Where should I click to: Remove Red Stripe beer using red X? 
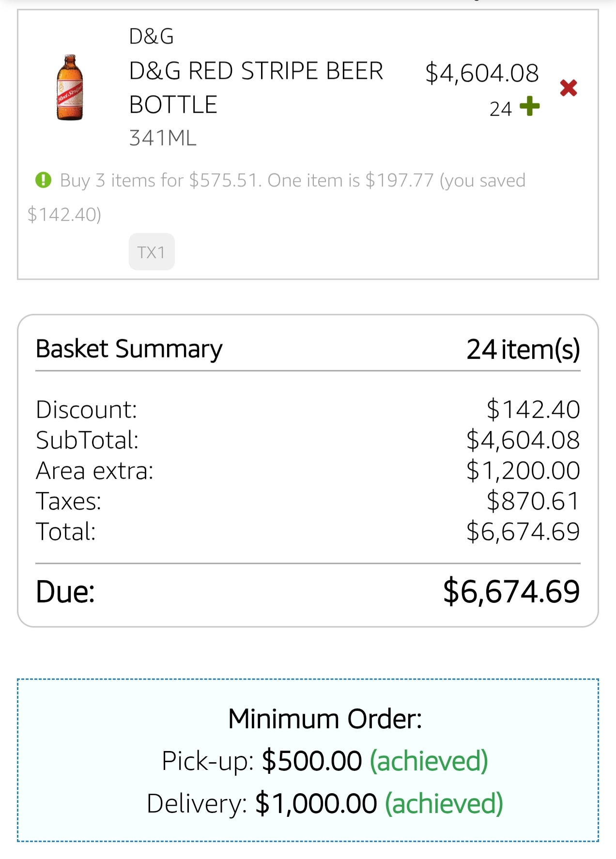click(x=569, y=88)
